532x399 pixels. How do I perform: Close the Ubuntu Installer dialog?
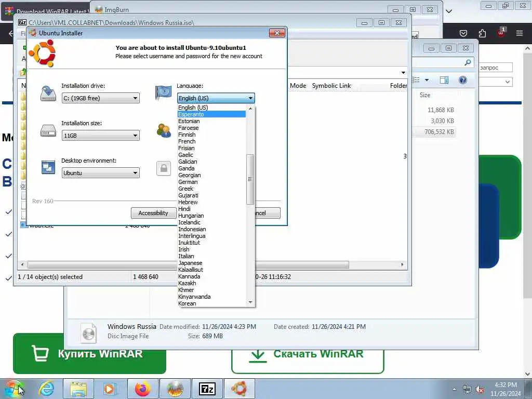point(277,33)
